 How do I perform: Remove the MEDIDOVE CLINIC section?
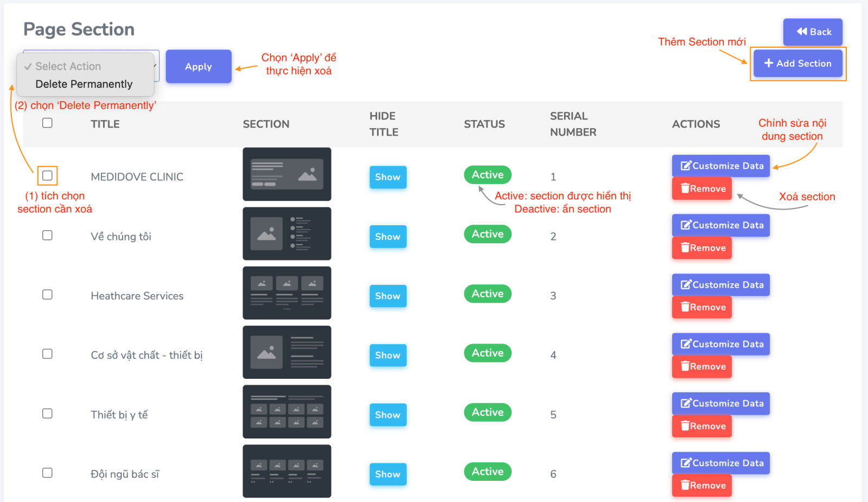702,189
